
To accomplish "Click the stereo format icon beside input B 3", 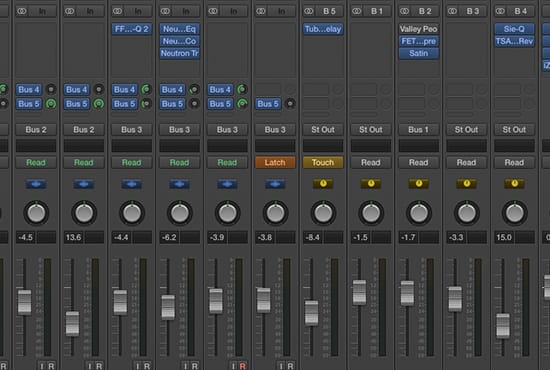I will tap(452, 11).
